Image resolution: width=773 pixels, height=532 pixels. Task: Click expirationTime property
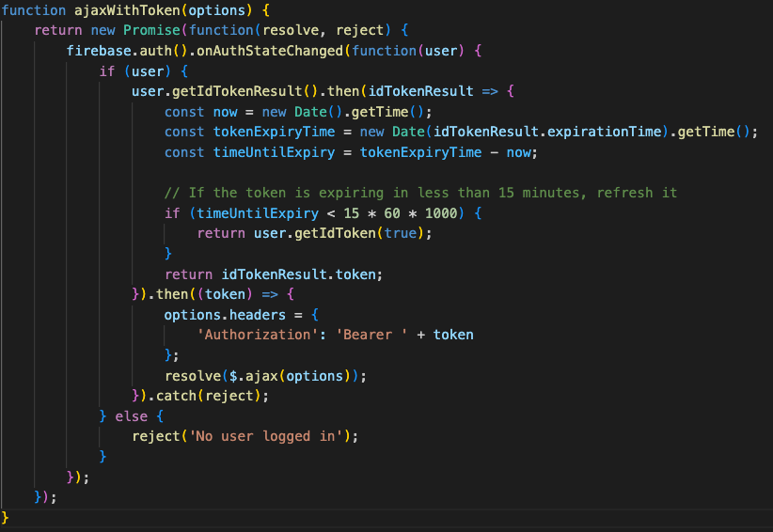pyautogui.click(x=604, y=132)
